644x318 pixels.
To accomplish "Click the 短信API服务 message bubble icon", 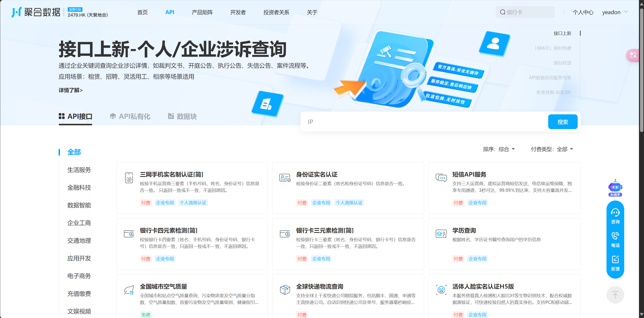I will (441, 178).
